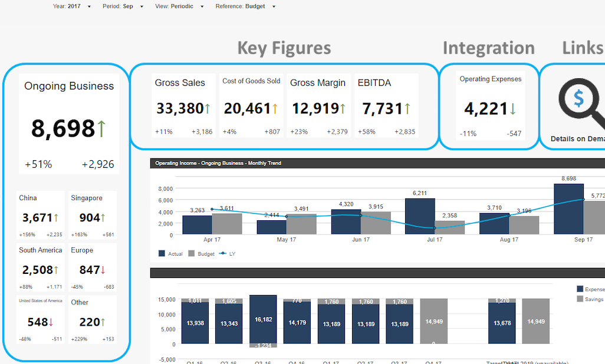Toggle the Budget series in chart legend

tap(201, 254)
